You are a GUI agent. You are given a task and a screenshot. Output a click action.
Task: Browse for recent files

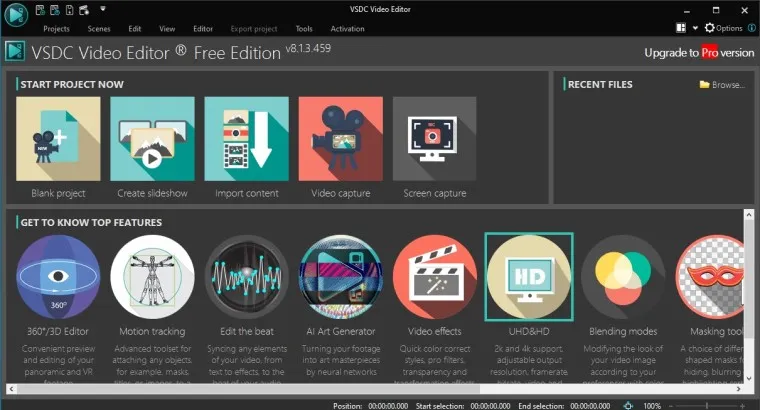(x=722, y=85)
